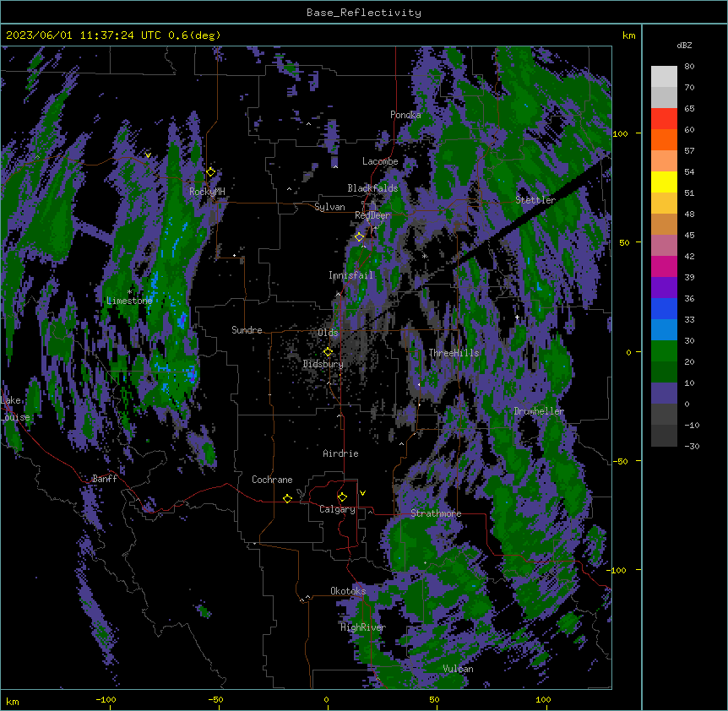Click the Limestone label
This screenshot has height=711, width=728.
[x=129, y=301]
